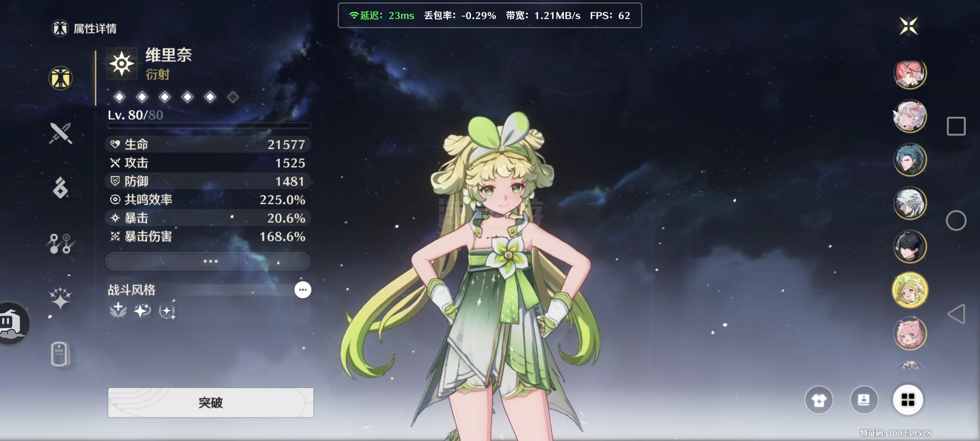Close the attribute screen with the X icon
The width and height of the screenshot is (980, 441).
coord(909,26)
